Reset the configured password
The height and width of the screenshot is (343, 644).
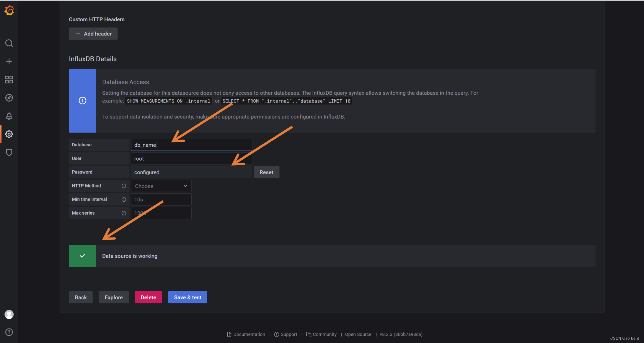coord(266,172)
